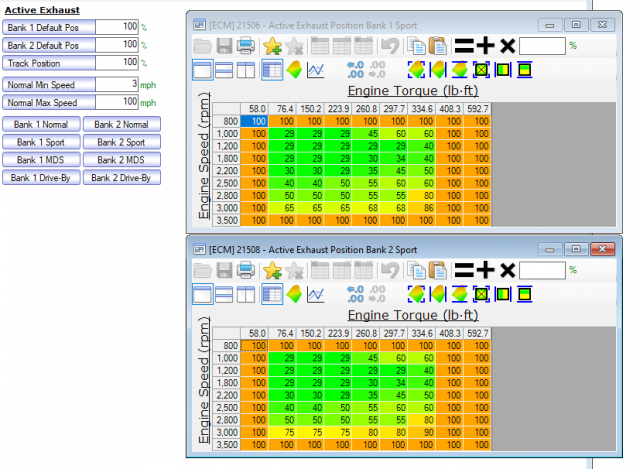Open the Bank 2 Drive-By table

pos(121,178)
